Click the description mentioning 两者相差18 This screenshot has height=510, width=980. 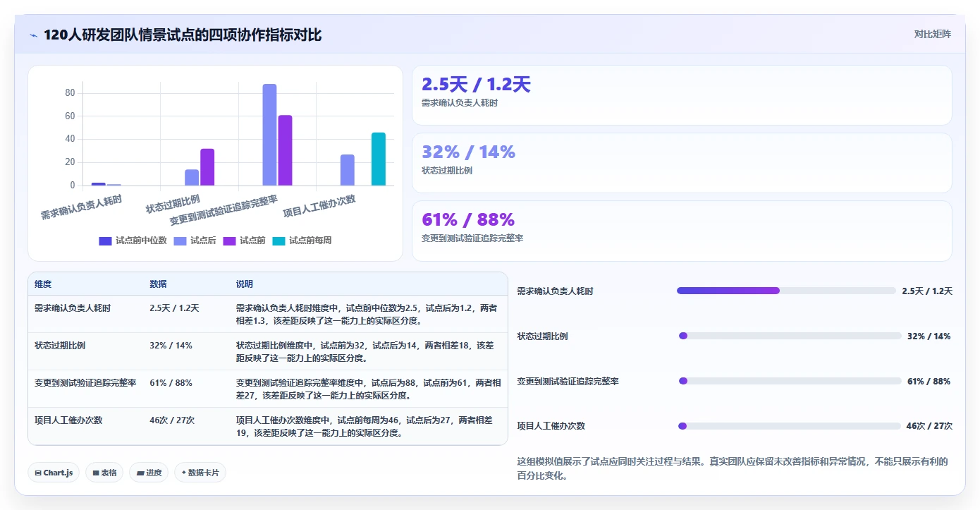click(365, 352)
